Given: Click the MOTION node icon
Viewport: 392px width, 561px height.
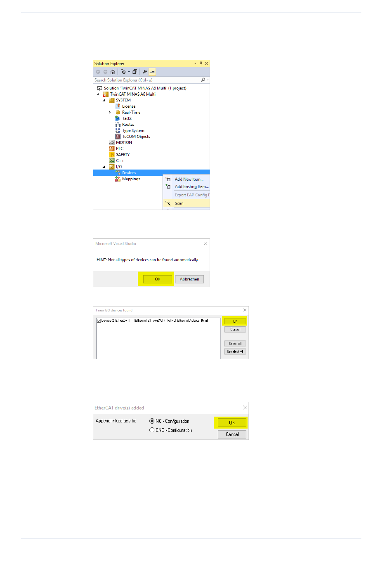Looking at the screenshot, I should pos(111,143).
